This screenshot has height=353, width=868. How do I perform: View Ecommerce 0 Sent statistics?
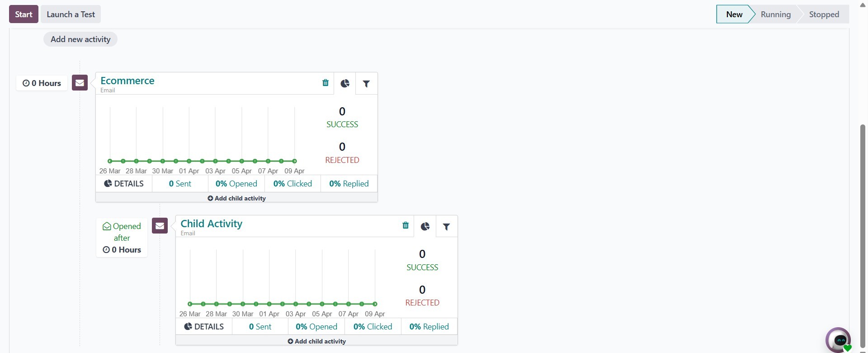(x=180, y=184)
